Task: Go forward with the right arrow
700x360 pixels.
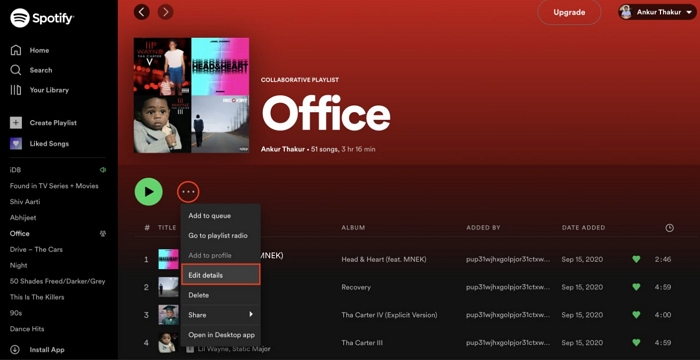Action: pyautogui.click(x=166, y=12)
